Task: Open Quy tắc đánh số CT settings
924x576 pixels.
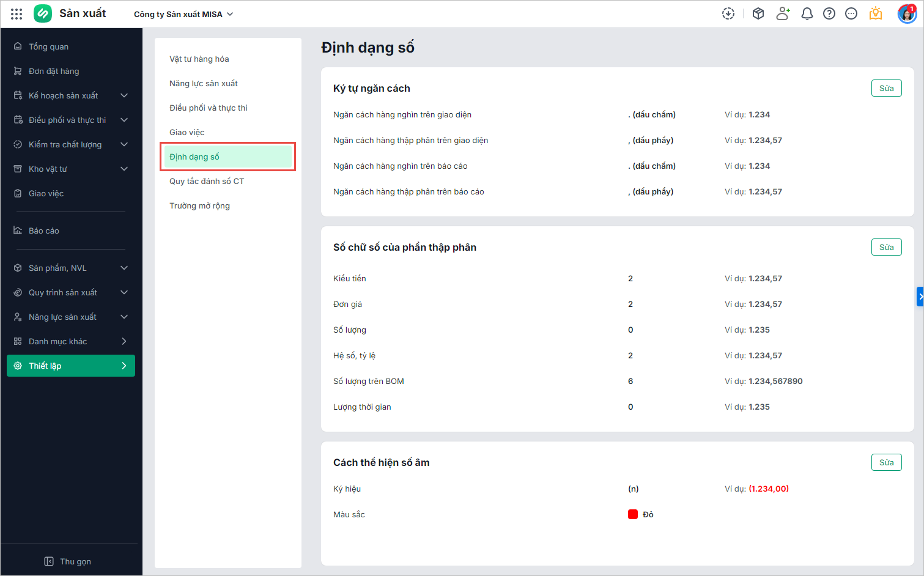Action: click(207, 181)
